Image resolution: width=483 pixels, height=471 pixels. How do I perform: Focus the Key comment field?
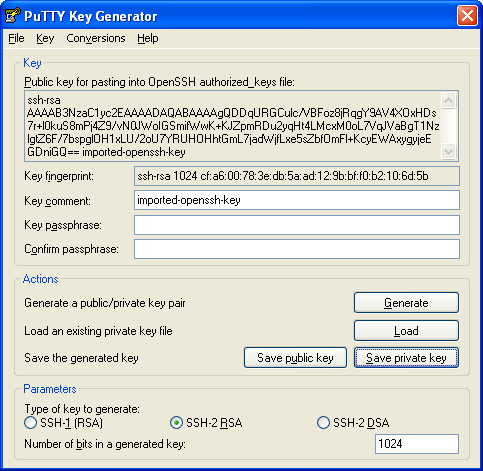coord(297,200)
